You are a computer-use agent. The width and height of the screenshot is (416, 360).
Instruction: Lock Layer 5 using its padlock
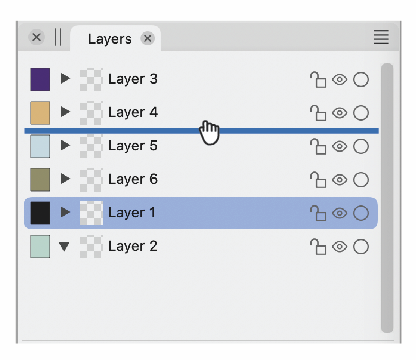click(318, 147)
